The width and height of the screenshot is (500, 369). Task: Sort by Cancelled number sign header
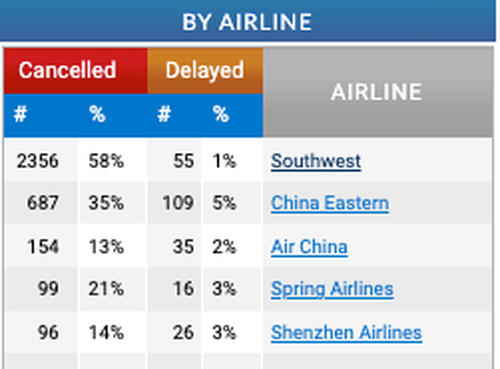coord(20,114)
